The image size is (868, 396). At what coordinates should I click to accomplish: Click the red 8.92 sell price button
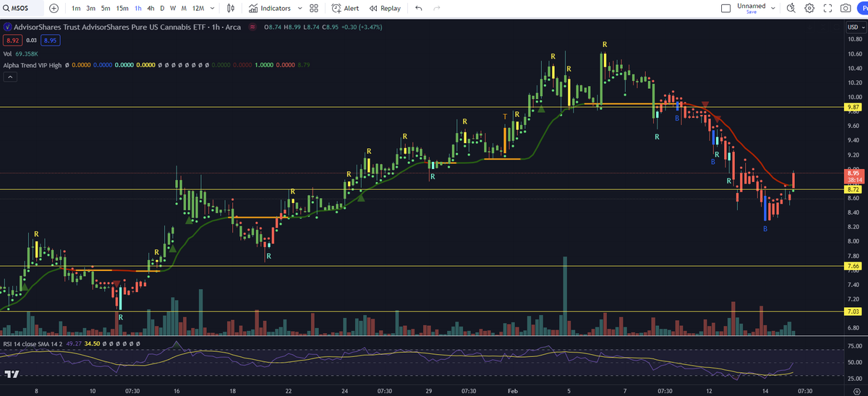click(11, 40)
